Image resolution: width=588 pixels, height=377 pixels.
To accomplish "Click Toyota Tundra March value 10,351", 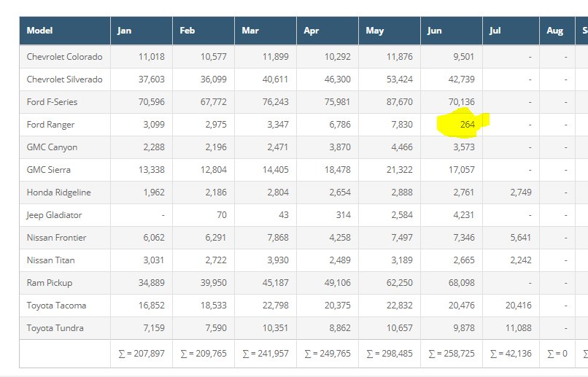I will click(x=276, y=328).
